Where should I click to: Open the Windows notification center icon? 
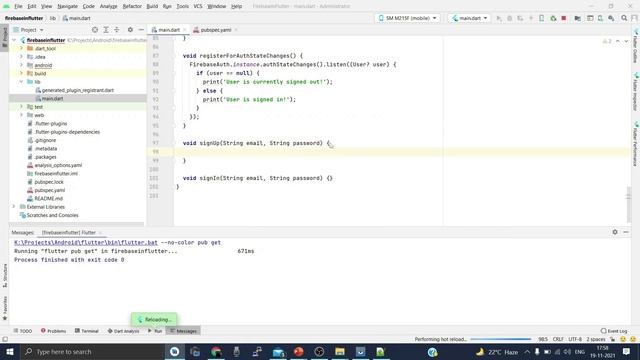[x=626, y=351]
